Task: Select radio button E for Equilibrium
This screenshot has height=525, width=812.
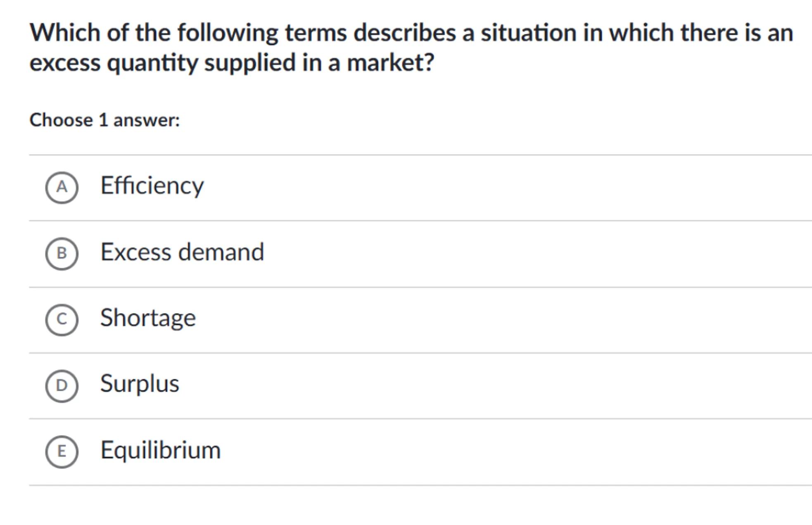Action: 62,451
